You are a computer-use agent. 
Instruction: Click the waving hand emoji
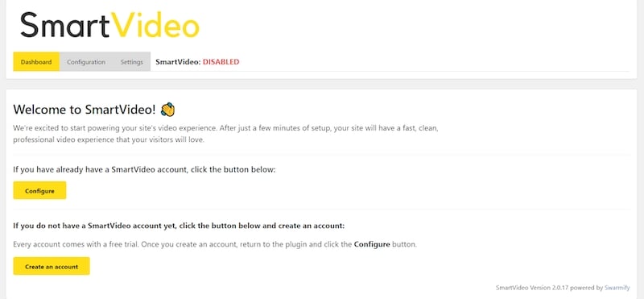168,110
